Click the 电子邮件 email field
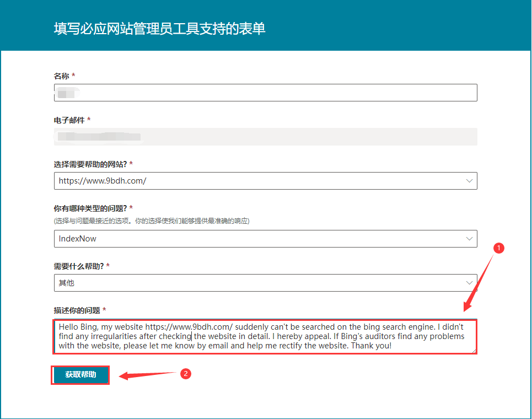 click(265, 136)
